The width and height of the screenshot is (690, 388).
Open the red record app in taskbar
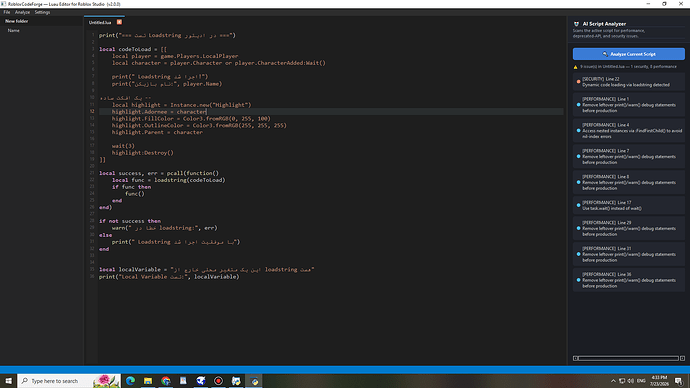(218, 381)
